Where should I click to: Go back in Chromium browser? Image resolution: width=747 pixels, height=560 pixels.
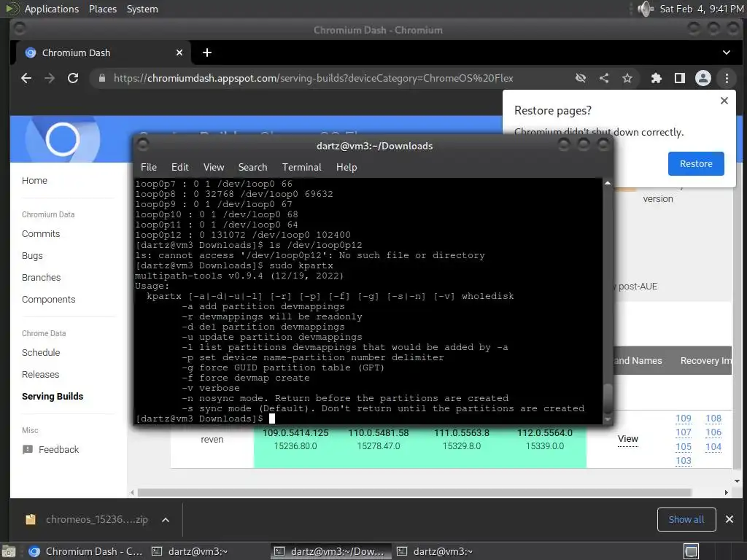tap(26, 78)
